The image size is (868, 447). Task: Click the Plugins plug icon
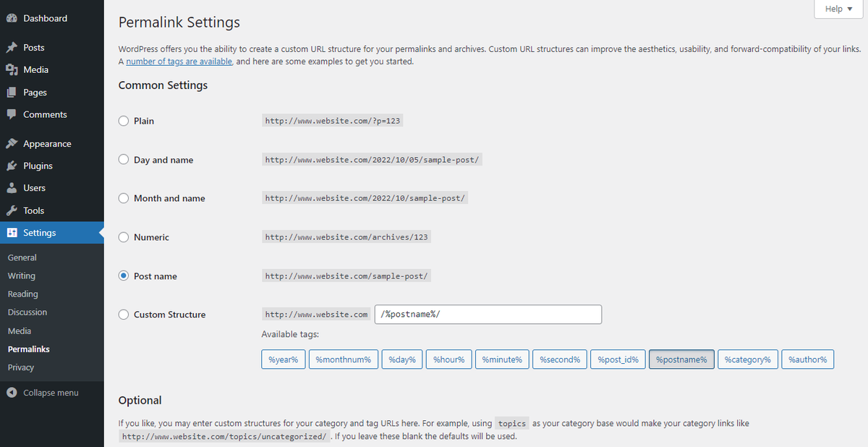[12, 166]
